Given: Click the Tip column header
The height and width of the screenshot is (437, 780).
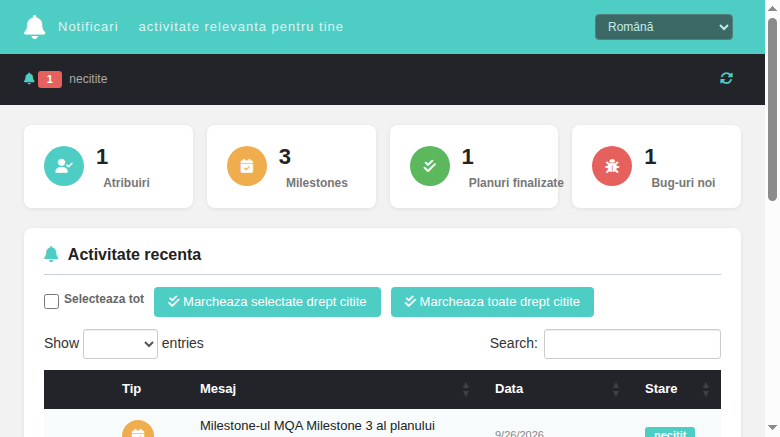Looking at the screenshot, I should click(131, 389).
